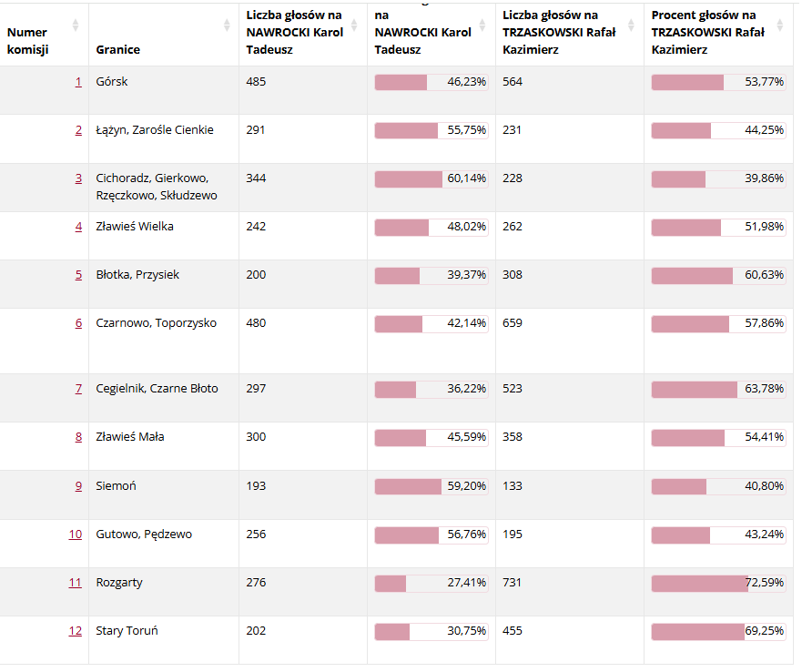
Task: Click commission 12 link for Stary Toruń
Action: pos(76,631)
